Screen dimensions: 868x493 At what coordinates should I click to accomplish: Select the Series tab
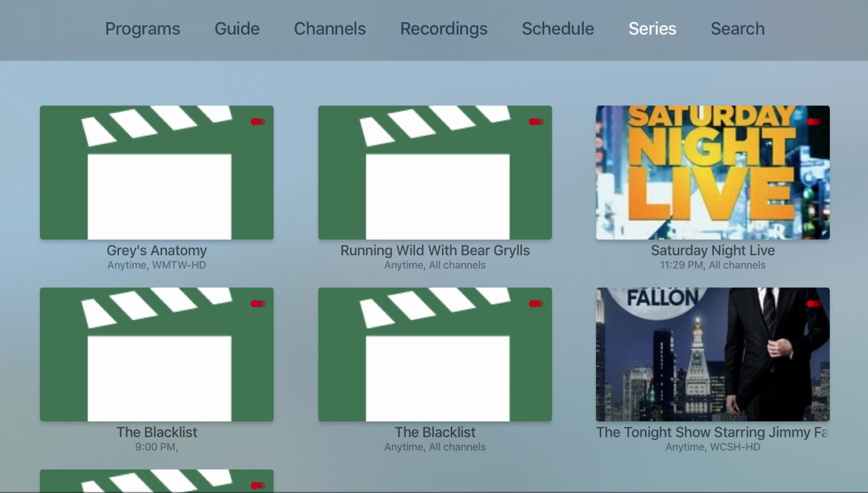(x=652, y=29)
